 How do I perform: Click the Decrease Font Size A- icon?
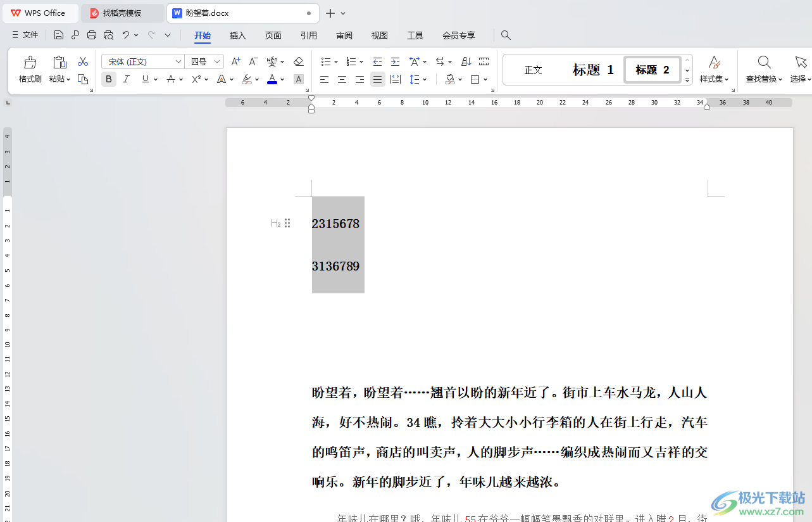pyautogui.click(x=253, y=61)
